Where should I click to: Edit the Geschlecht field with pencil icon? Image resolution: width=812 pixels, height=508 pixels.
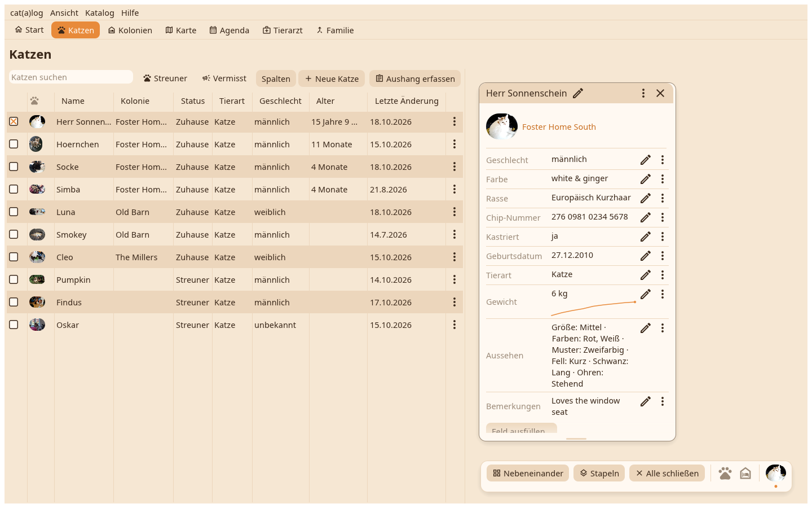click(646, 160)
